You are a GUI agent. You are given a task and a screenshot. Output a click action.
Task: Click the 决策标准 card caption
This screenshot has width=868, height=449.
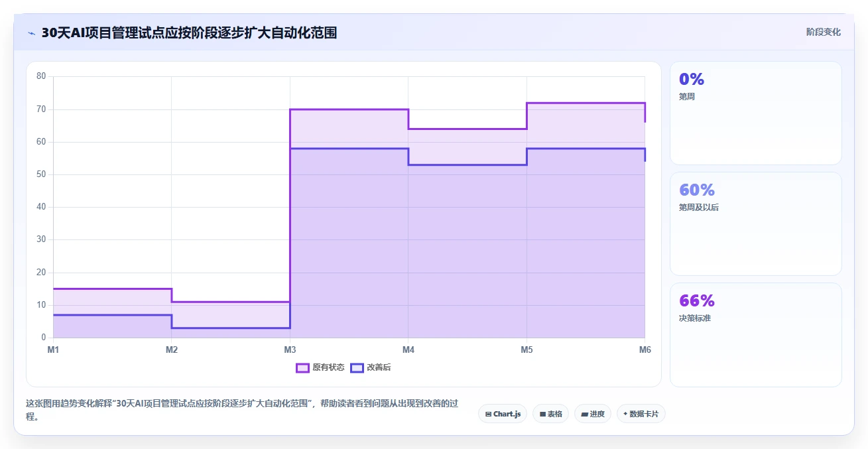pyautogui.click(x=695, y=318)
